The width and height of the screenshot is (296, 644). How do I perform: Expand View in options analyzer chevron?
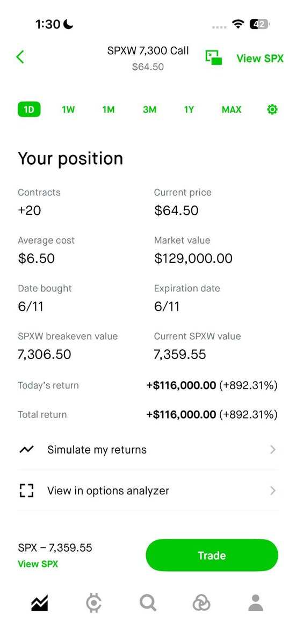273,491
